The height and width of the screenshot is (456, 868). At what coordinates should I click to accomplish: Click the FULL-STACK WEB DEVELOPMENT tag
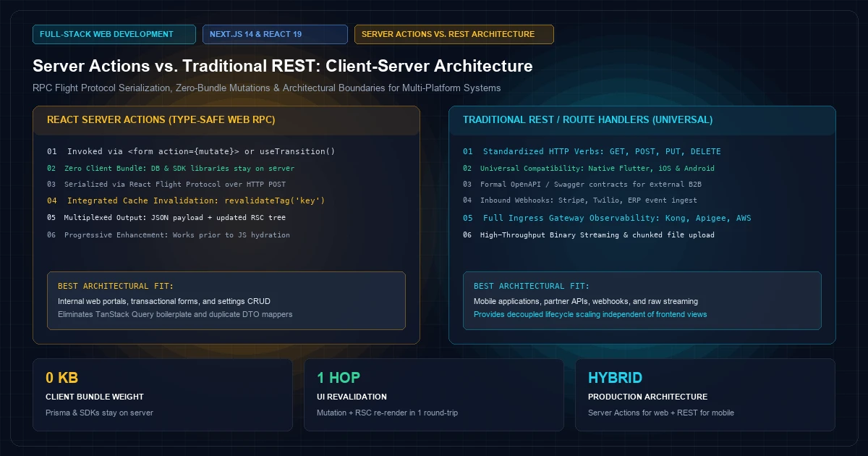(114, 34)
